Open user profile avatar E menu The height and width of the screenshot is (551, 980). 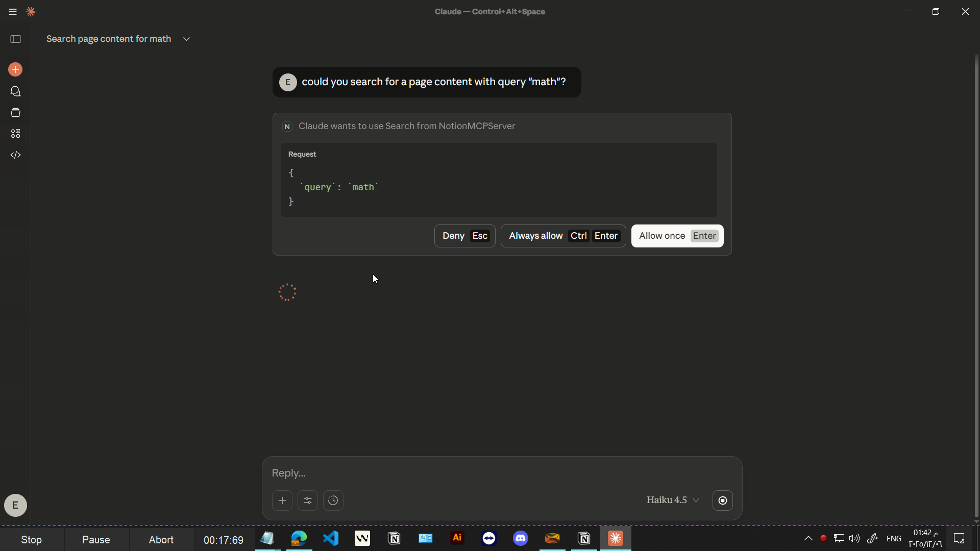point(15,505)
